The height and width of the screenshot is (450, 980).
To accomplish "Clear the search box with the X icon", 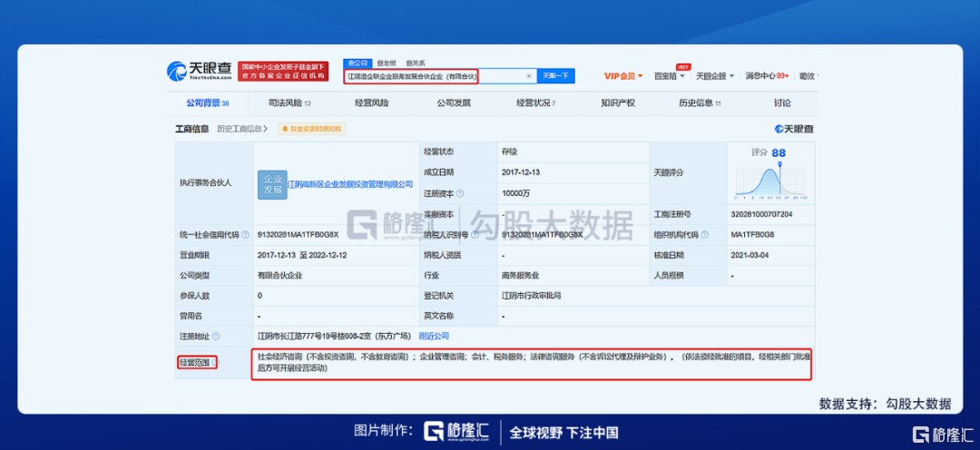I will (529, 76).
